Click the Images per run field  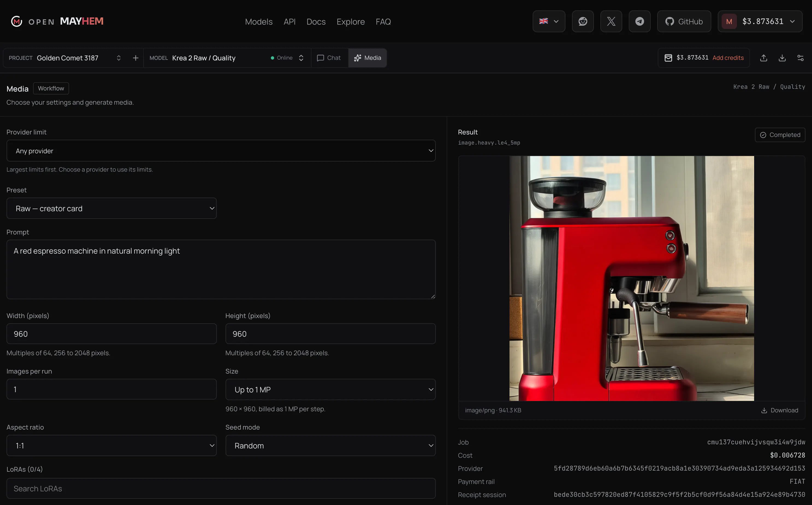click(x=111, y=389)
